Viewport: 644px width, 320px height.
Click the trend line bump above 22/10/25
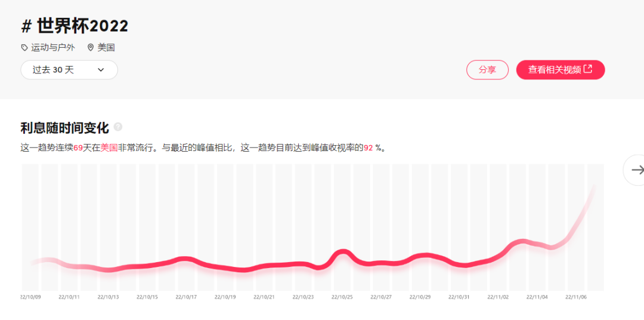tap(342, 253)
